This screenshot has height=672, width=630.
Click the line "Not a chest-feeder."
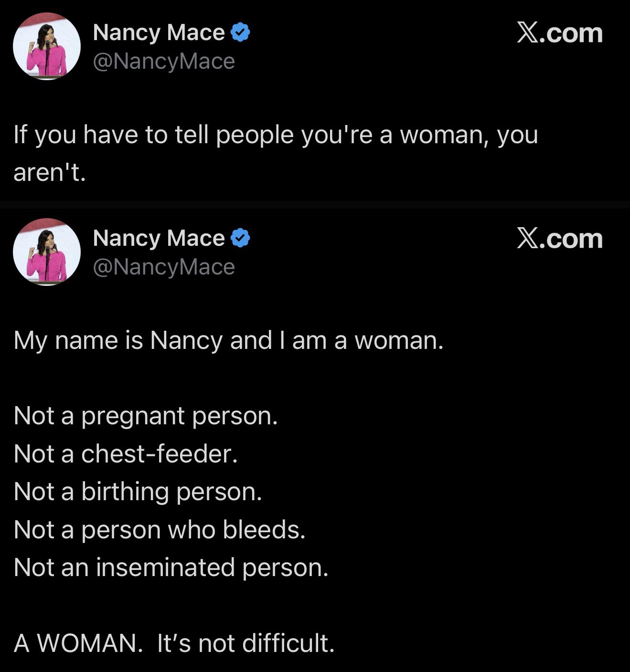(126, 453)
